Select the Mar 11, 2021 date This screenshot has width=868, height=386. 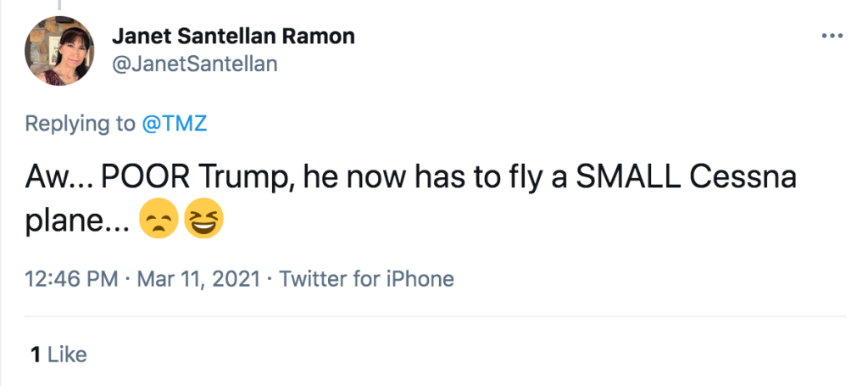coord(199,278)
